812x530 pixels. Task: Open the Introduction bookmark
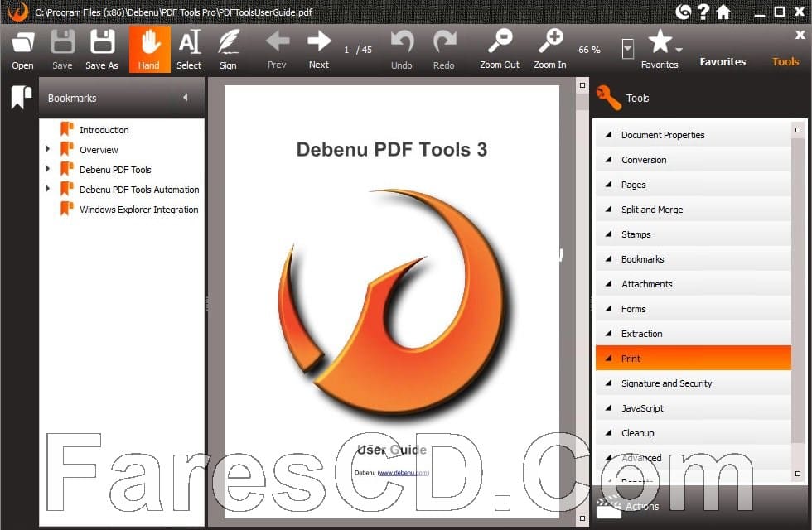104,130
